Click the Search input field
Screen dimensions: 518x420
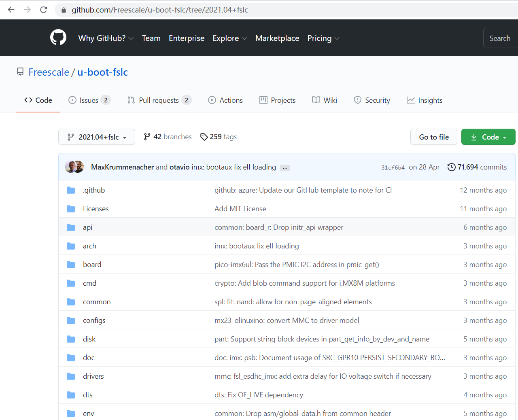(500, 38)
